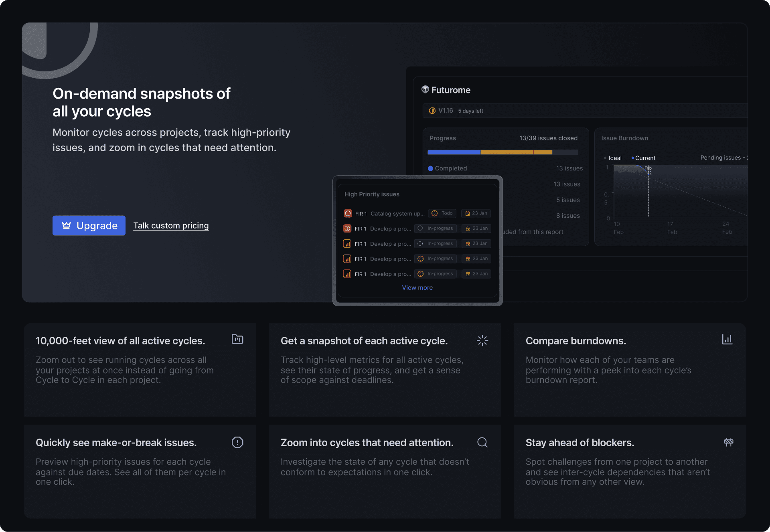The image size is (770, 532).
Task: Click the Feb 12 marker on burndown chart
Action: (x=648, y=170)
